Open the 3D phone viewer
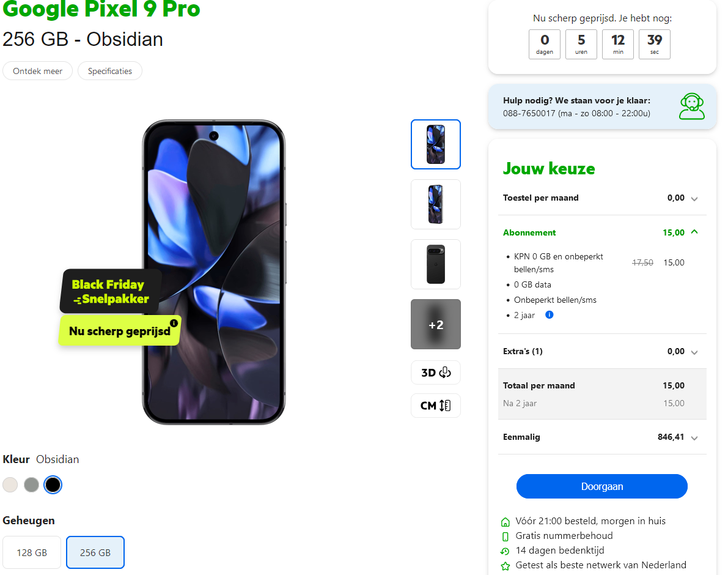Screen dimensions: 728x575 coord(435,373)
